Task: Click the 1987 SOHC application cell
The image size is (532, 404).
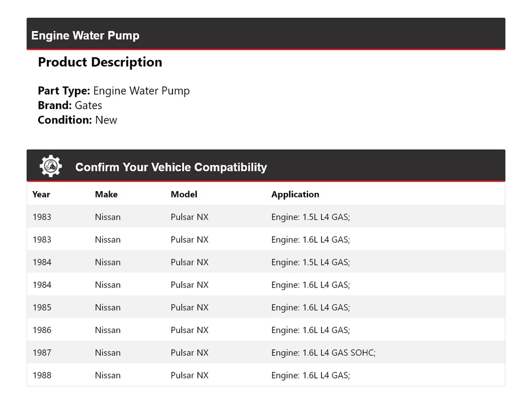Action: [323, 352]
